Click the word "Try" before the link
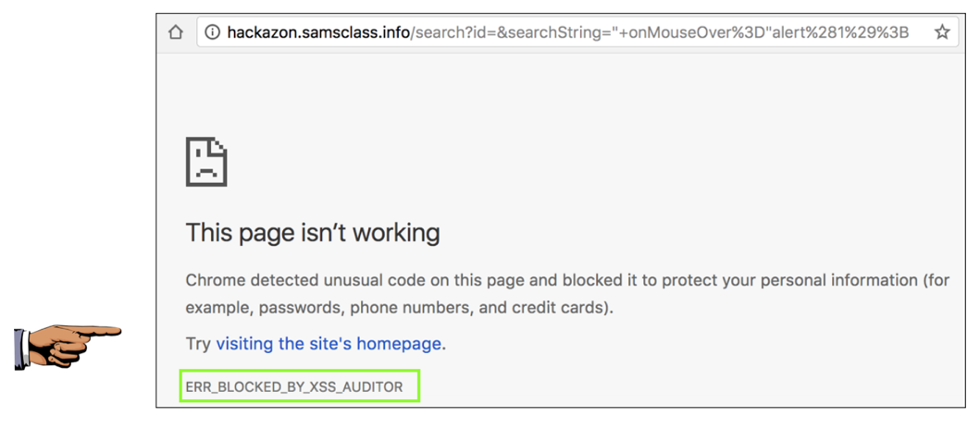The image size is (980, 428). 198,343
